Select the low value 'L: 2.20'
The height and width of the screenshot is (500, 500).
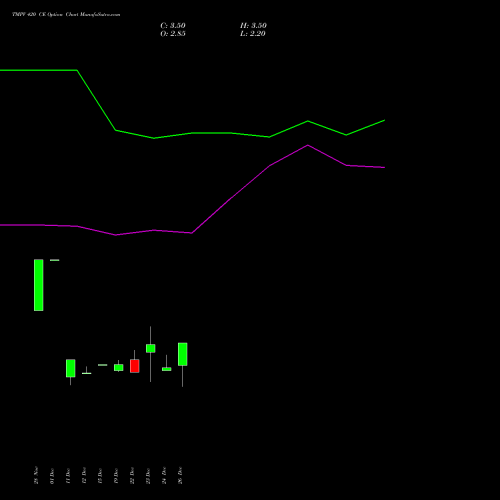253,34
